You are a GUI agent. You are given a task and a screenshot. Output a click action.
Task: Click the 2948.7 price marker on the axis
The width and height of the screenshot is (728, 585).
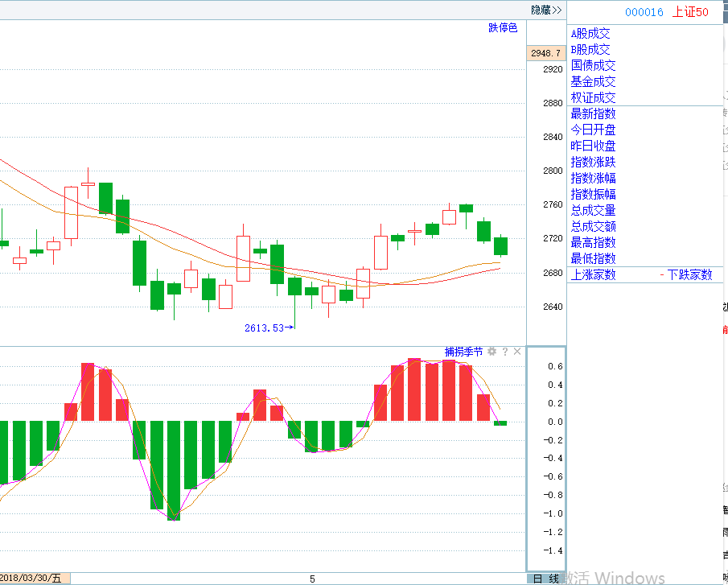click(x=545, y=53)
